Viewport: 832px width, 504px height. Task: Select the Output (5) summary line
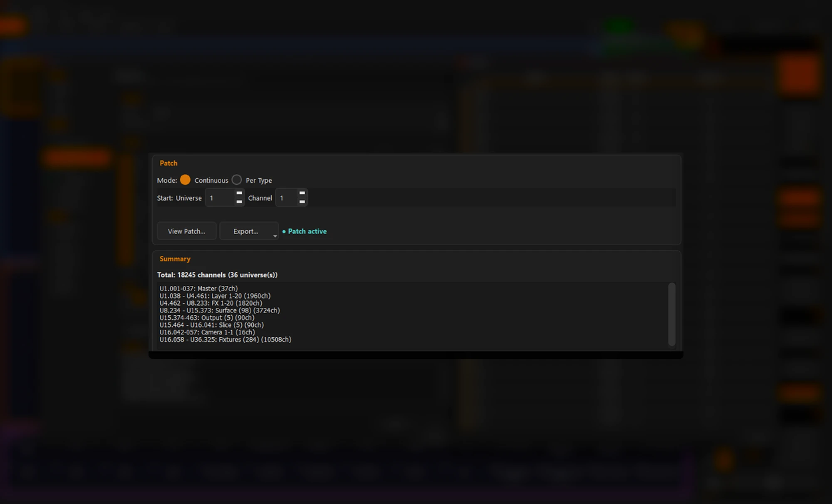(x=207, y=318)
